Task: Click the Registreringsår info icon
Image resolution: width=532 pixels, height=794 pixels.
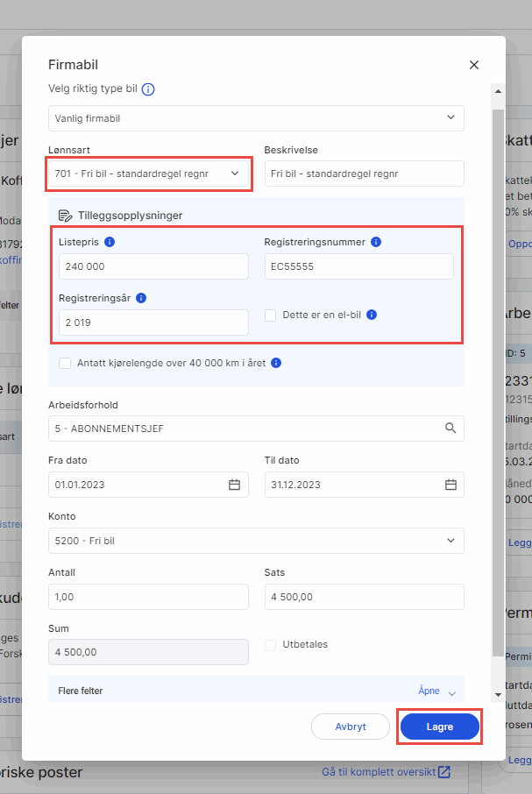Action: [141, 298]
